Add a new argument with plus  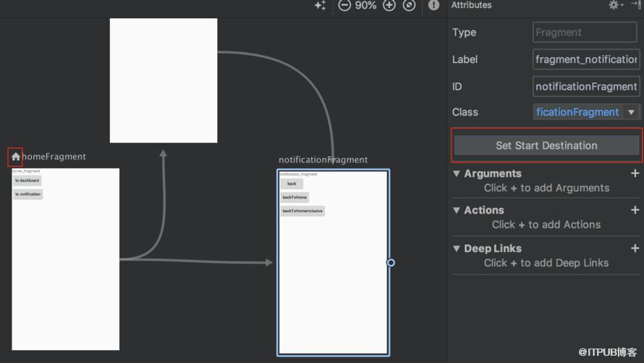pyautogui.click(x=635, y=173)
